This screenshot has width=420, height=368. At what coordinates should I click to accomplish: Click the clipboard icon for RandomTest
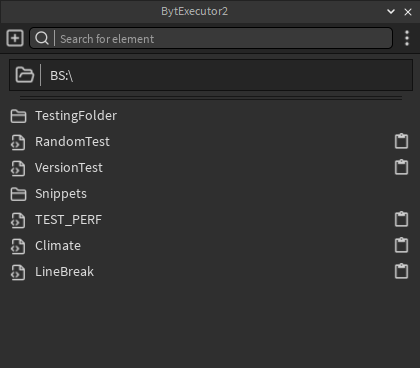[401, 141]
